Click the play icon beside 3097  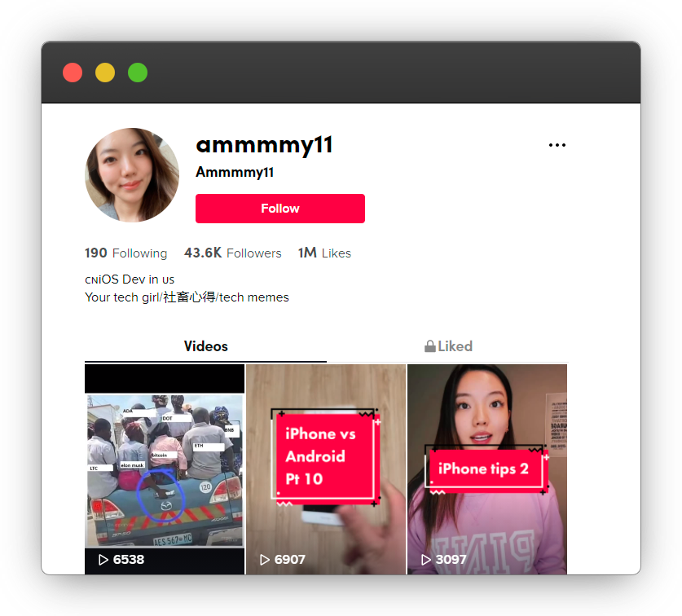point(426,560)
